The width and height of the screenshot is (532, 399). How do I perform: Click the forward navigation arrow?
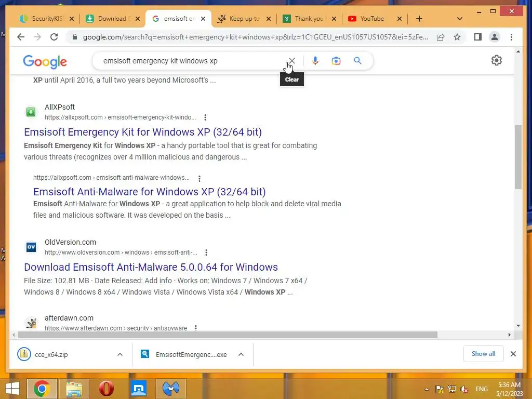tap(37, 37)
